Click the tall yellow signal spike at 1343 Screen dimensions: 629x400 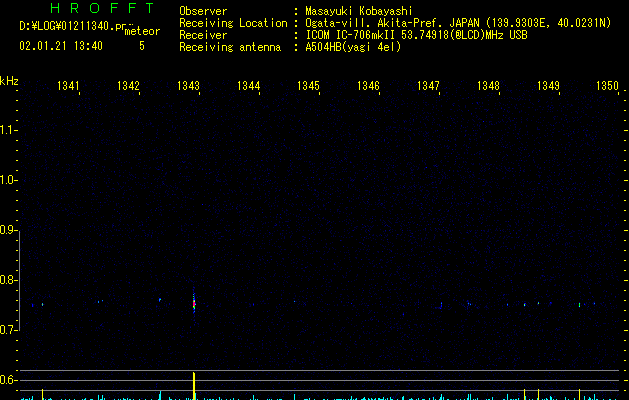[194, 386]
